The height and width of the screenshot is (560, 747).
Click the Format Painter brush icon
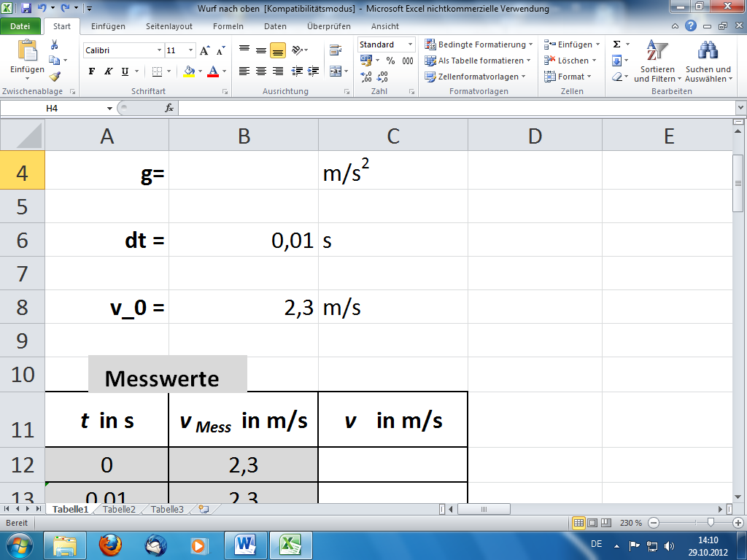(x=55, y=76)
